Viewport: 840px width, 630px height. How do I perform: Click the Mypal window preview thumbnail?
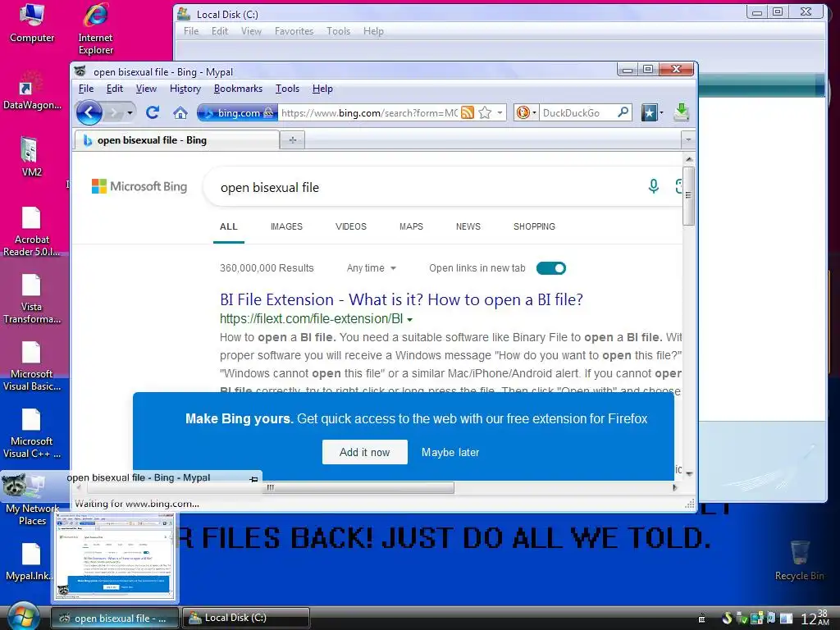(x=115, y=558)
